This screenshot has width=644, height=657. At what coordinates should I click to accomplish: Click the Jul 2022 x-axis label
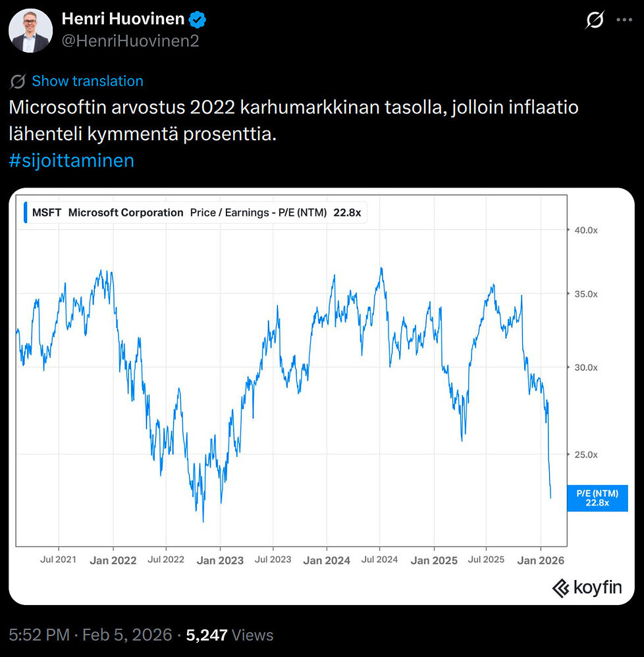[165, 560]
